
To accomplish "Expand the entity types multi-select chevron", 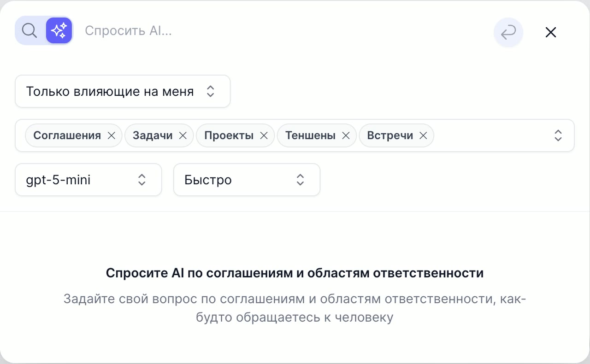I will [x=558, y=135].
